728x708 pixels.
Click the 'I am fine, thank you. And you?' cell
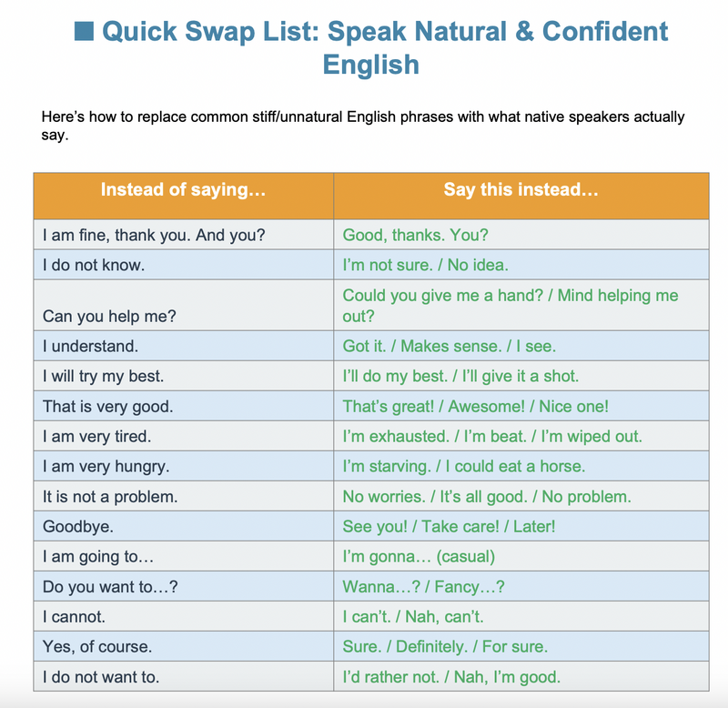[x=184, y=235]
